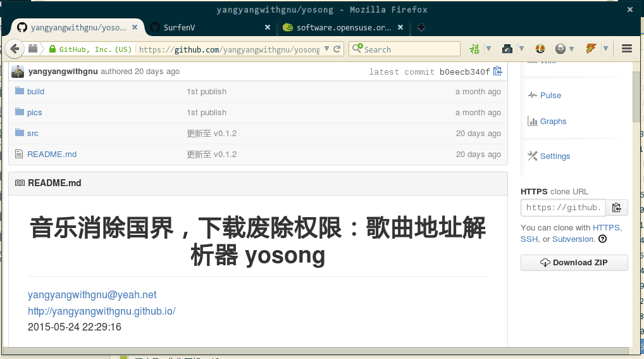Click book icon in README.md header

20,183
